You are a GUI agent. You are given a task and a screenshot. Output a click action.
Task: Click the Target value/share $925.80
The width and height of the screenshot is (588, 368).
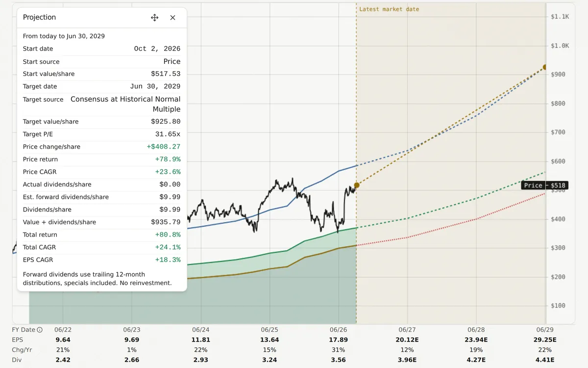[x=166, y=122]
